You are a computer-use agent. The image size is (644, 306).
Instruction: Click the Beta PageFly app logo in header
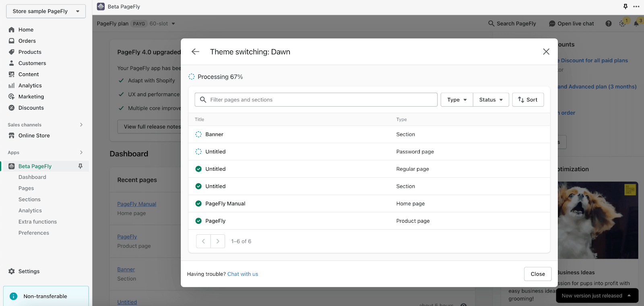point(101,6)
